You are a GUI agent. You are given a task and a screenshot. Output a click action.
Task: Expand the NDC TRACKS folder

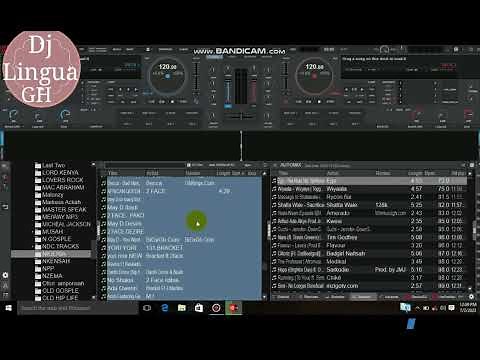pyautogui.click(x=33, y=246)
